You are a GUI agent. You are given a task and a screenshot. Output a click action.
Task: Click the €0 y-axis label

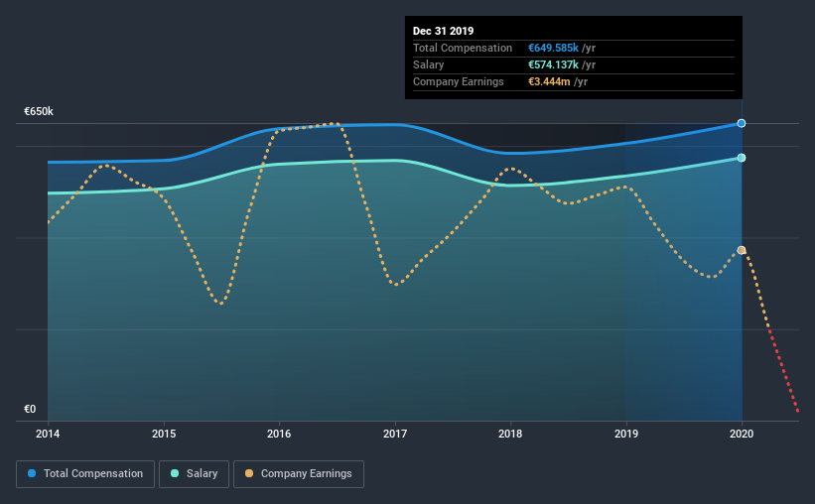tap(30, 409)
